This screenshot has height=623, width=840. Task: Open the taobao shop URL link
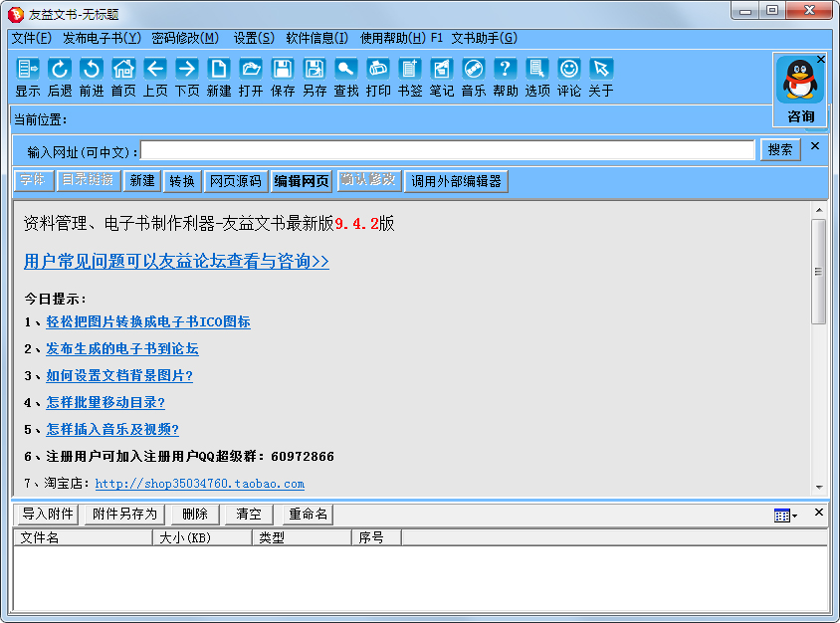[x=200, y=484]
